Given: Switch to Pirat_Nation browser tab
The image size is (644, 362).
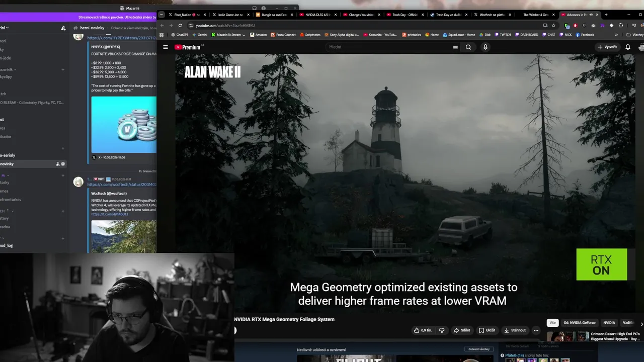Looking at the screenshot, I should click(x=187, y=15).
